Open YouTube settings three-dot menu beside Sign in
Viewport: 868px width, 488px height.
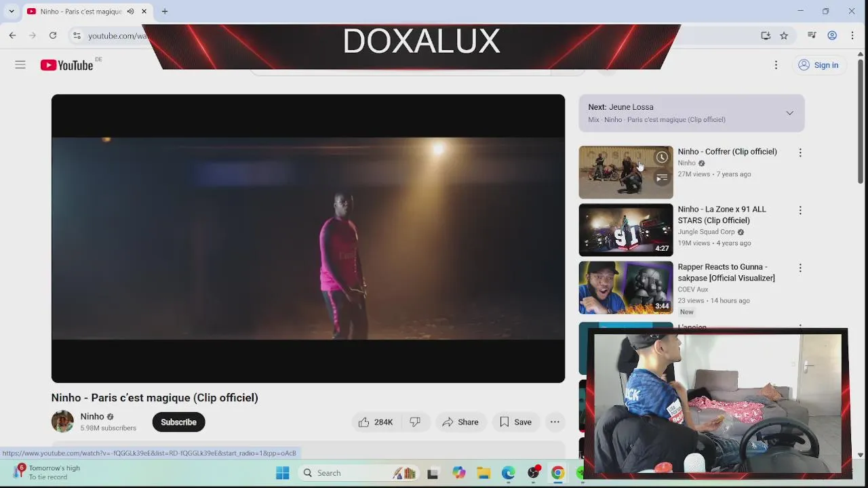click(x=776, y=65)
